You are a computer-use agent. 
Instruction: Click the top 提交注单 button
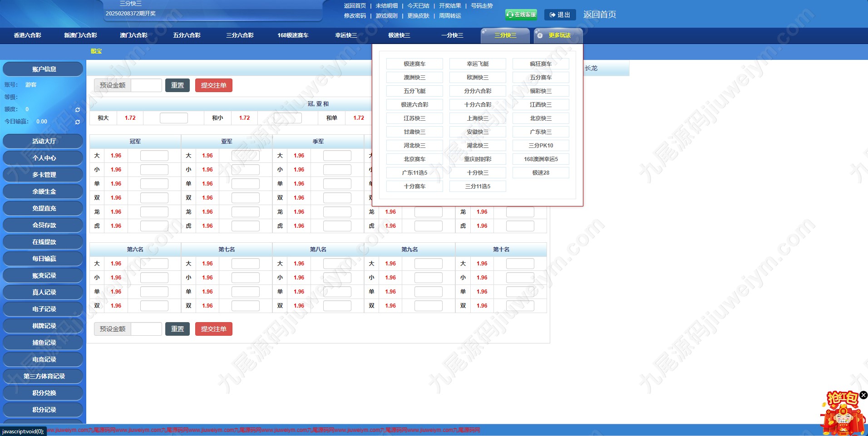[214, 85]
